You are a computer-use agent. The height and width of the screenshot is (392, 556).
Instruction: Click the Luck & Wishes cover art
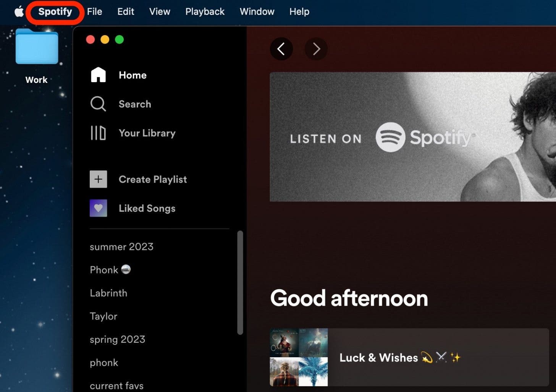click(x=299, y=358)
